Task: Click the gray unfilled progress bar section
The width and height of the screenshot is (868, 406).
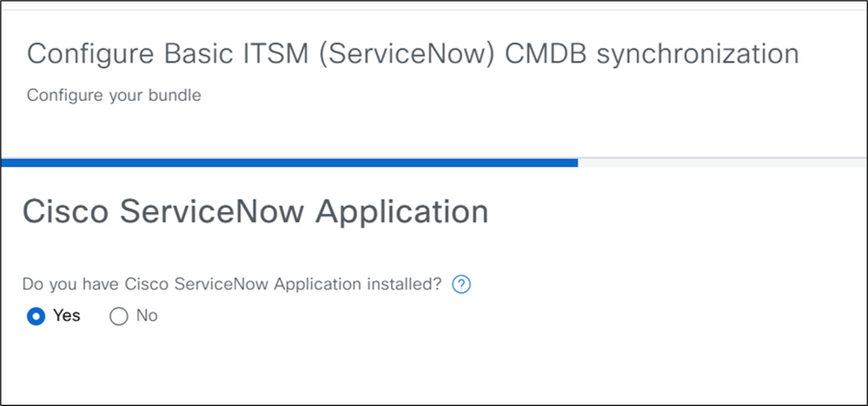Action: click(x=721, y=163)
